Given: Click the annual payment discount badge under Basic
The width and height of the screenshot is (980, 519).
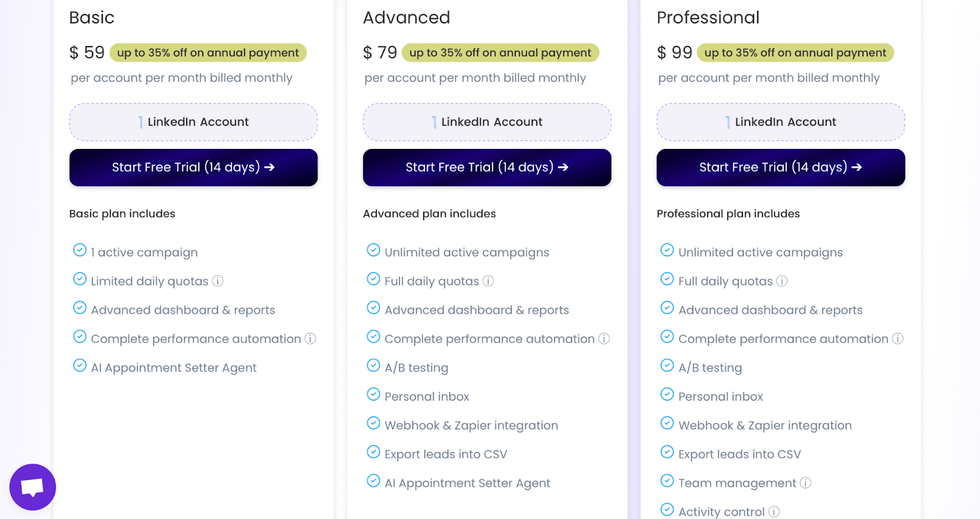Looking at the screenshot, I should tap(208, 53).
